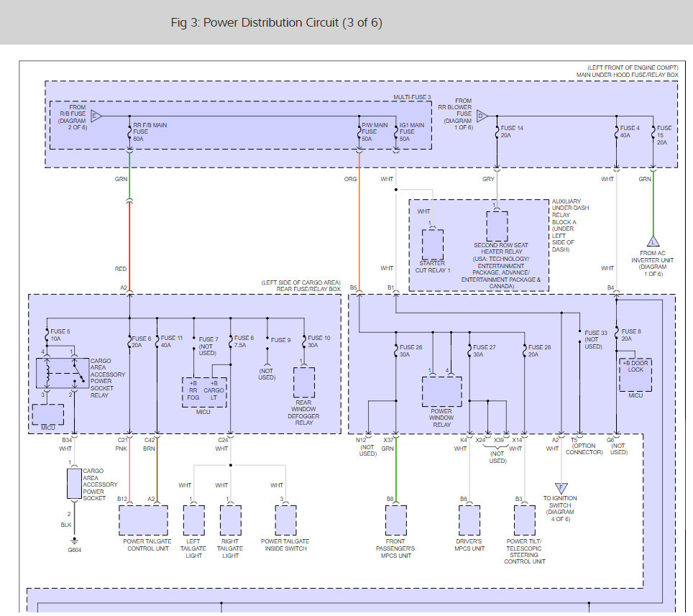This screenshot has height=616, width=693.
Task: Click the +B Door Lock MICU box
Action: [x=635, y=375]
